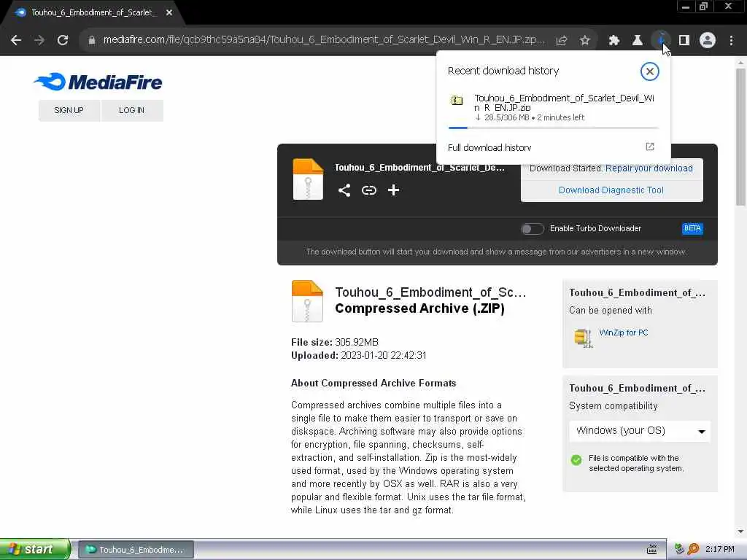Click the share icon in download box
The width and height of the screenshot is (747, 560).
344,190
